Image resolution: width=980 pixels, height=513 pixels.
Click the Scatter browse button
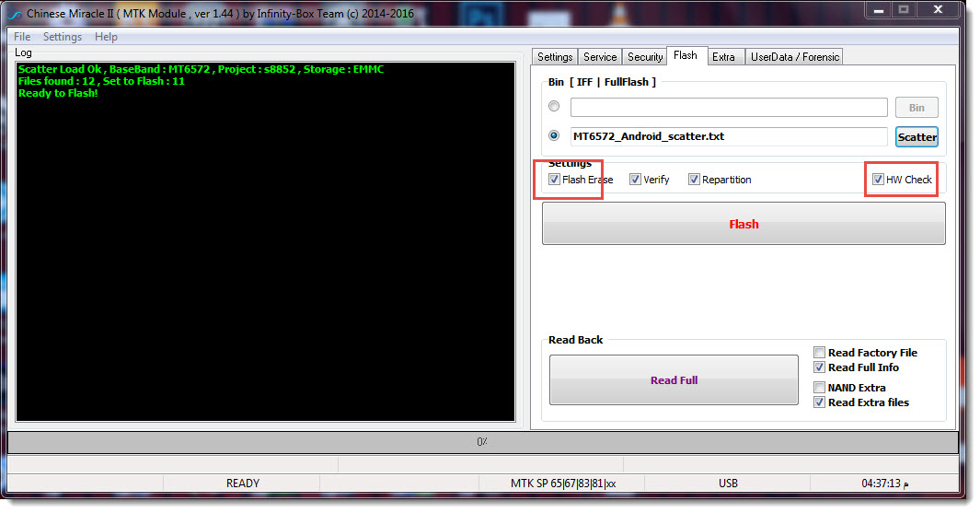(917, 137)
